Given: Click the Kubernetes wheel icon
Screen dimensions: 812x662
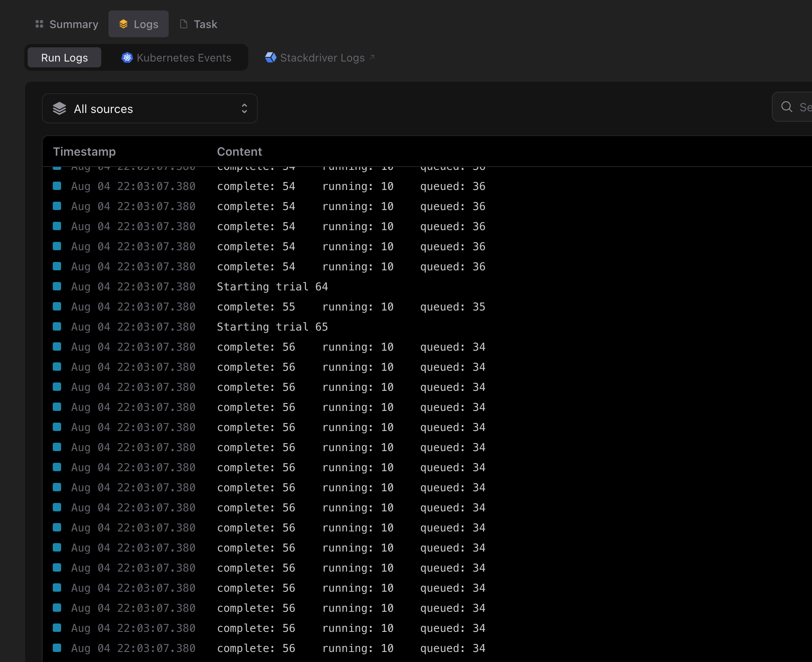Looking at the screenshot, I should pos(127,58).
